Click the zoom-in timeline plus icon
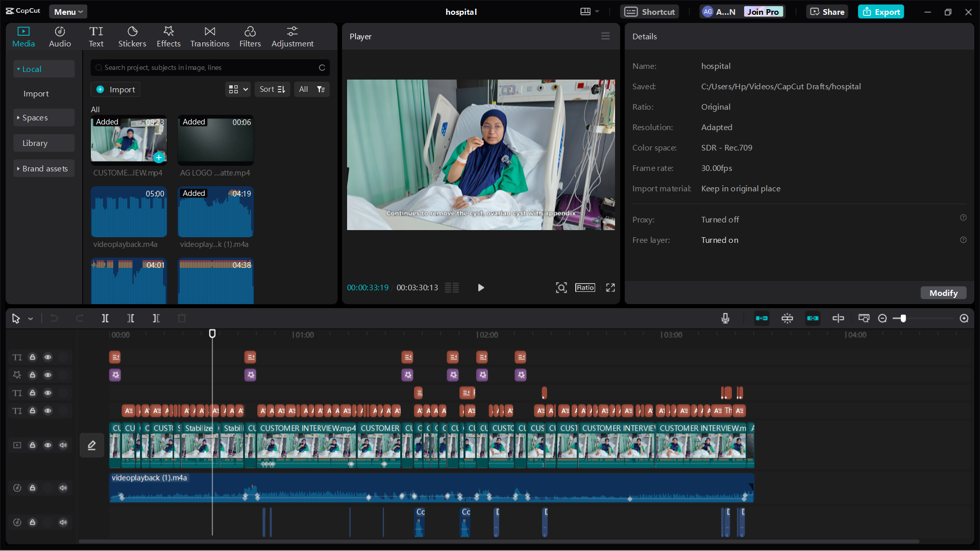980x551 pixels. coord(964,318)
